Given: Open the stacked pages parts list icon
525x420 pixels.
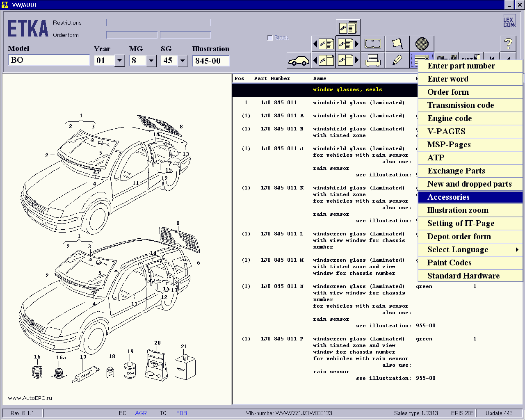Looking at the screenshot, I should (x=348, y=28).
